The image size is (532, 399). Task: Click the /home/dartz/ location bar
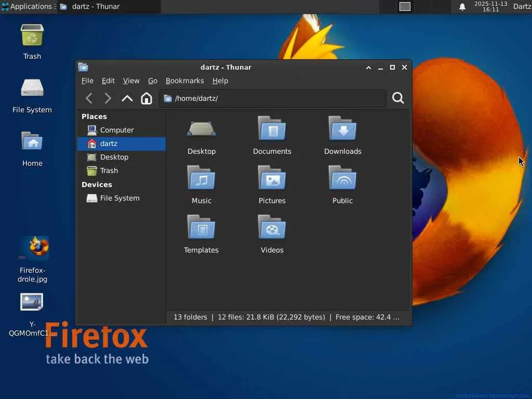[x=272, y=98]
